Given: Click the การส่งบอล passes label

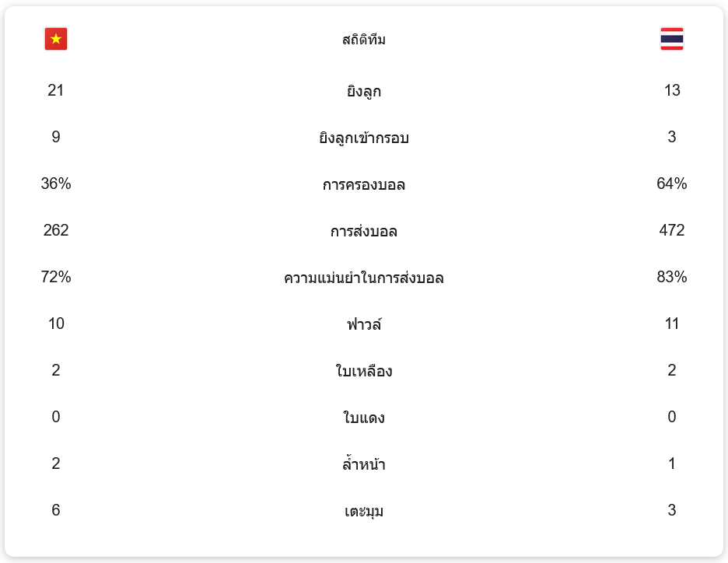Looking at the screenshot, I should 364,232.
